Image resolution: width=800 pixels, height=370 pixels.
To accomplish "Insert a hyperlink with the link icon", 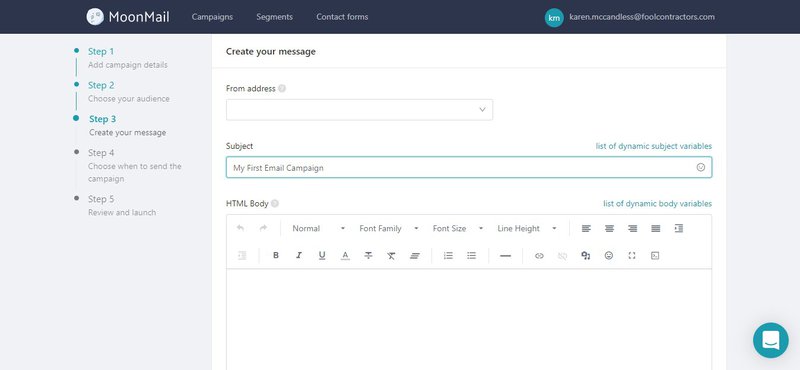I will 539,256.
